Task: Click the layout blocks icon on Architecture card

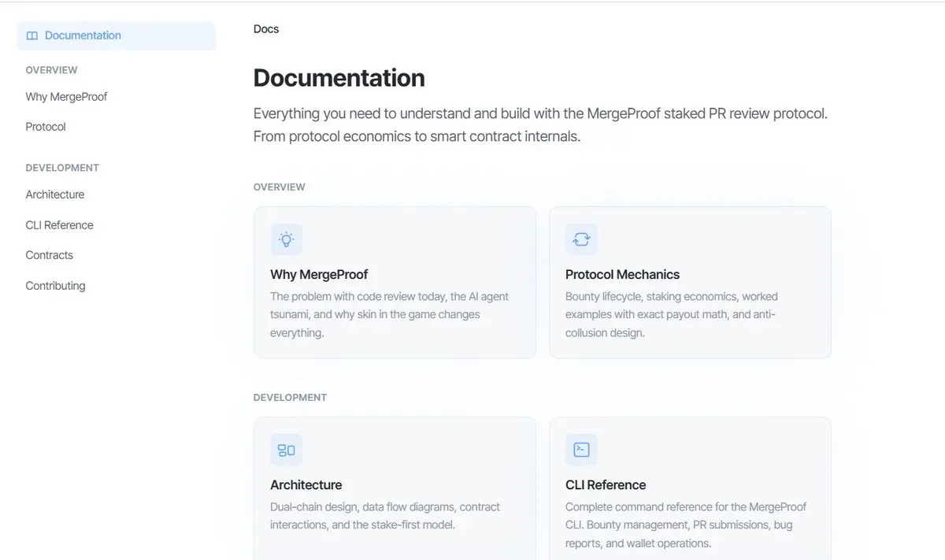Action: 286,450
